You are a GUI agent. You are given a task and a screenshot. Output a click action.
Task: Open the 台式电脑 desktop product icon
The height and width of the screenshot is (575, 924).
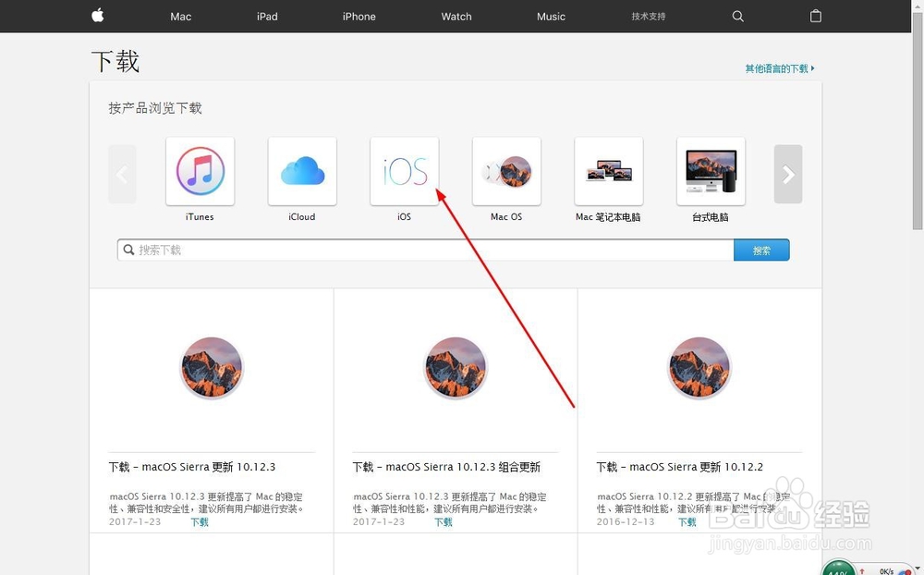click(x=711, y=171)
